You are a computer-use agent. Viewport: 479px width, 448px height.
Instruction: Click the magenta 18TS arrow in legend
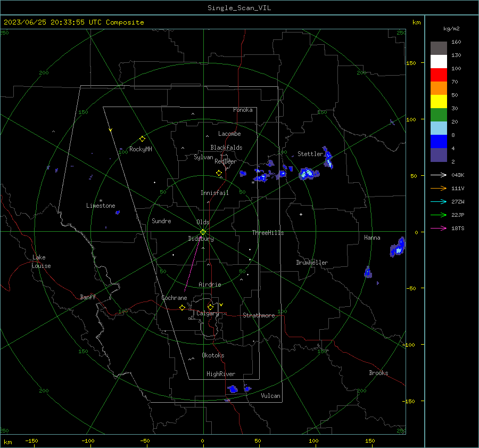point(439,229)
